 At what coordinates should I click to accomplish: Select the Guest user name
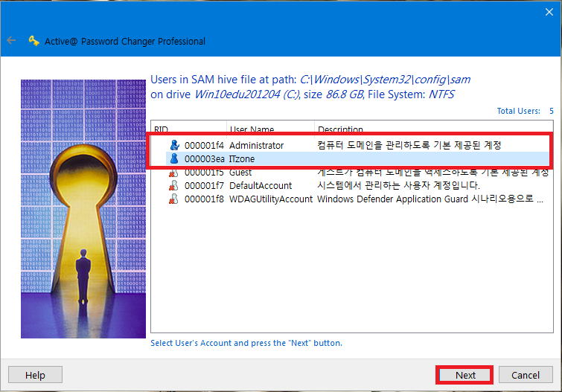240,173
